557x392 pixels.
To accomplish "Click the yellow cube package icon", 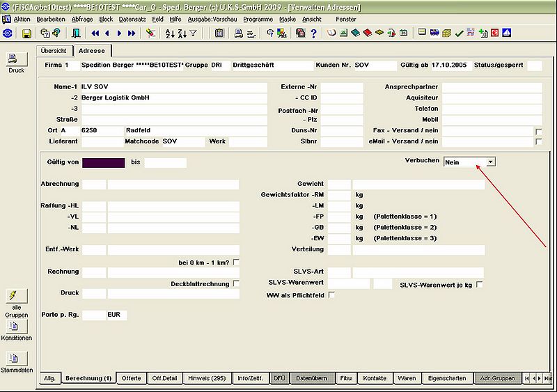I will [446, 33].
